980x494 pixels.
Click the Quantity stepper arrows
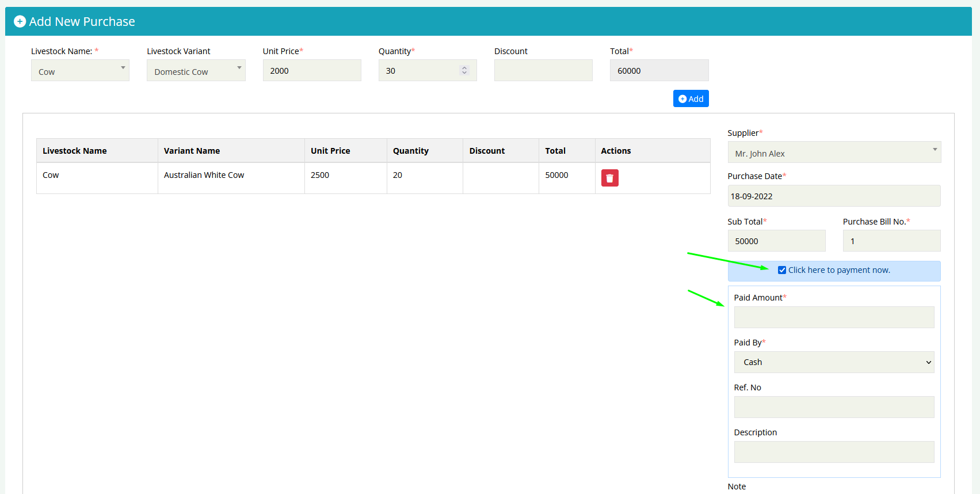tap(464, 70)
